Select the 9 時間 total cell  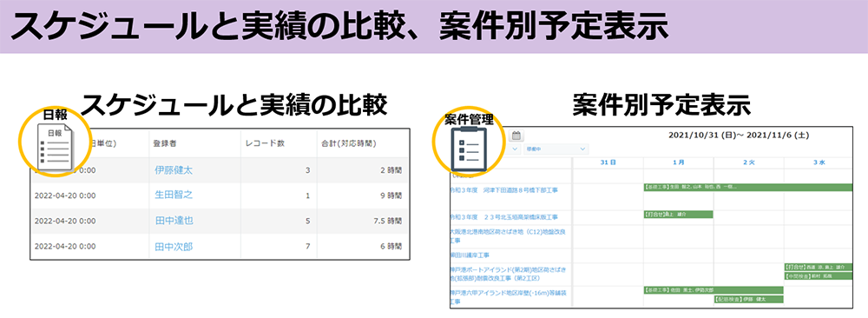click(x=391, y=195)
